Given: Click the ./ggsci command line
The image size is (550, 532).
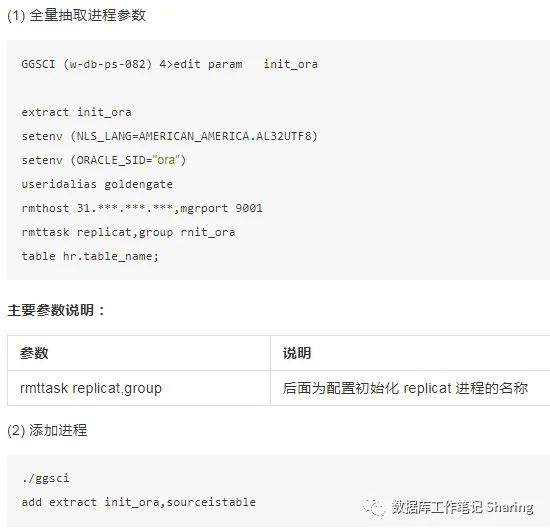Looking at the screenshot, I should tap(45, 478).
